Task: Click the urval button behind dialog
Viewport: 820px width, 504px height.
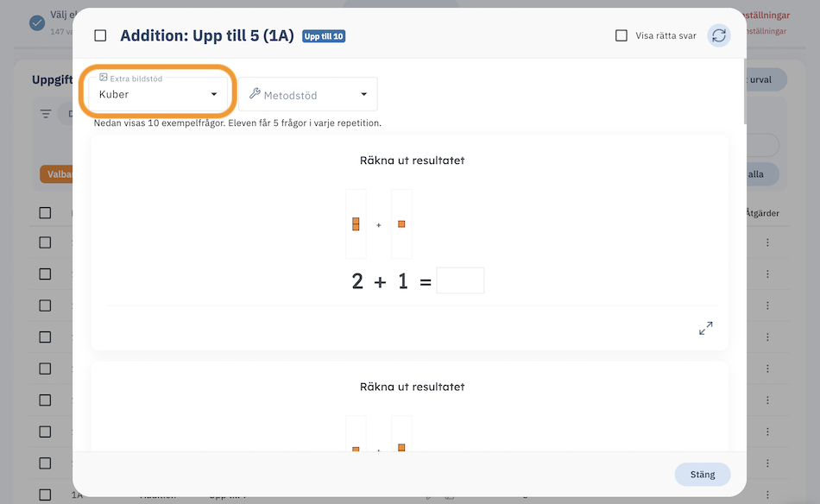Action: pos(765,79)
